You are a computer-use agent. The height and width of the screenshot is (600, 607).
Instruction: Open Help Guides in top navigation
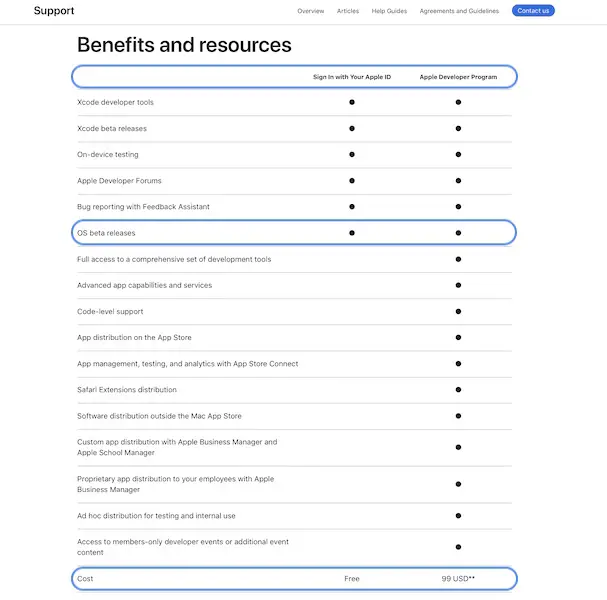click(x=389, y=11)
